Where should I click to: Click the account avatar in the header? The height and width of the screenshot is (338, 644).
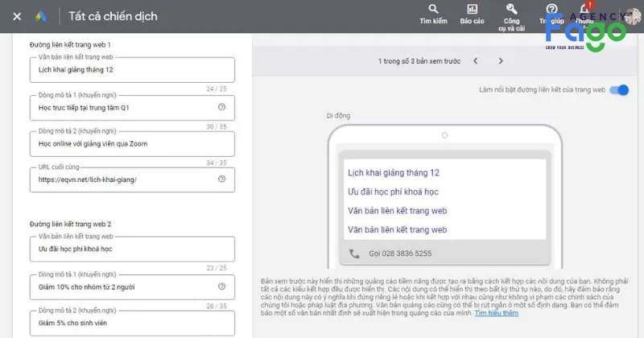click(633, 16)
